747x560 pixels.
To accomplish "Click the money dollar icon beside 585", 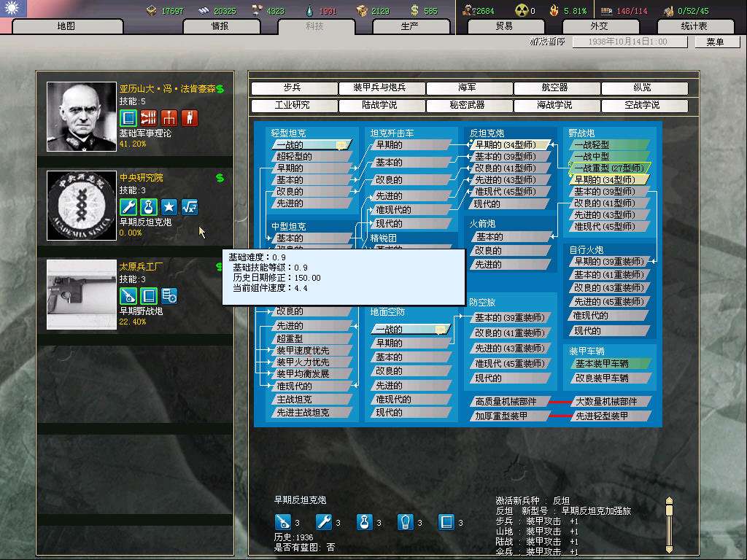I will pyautogui.click(x=414, y=10).
